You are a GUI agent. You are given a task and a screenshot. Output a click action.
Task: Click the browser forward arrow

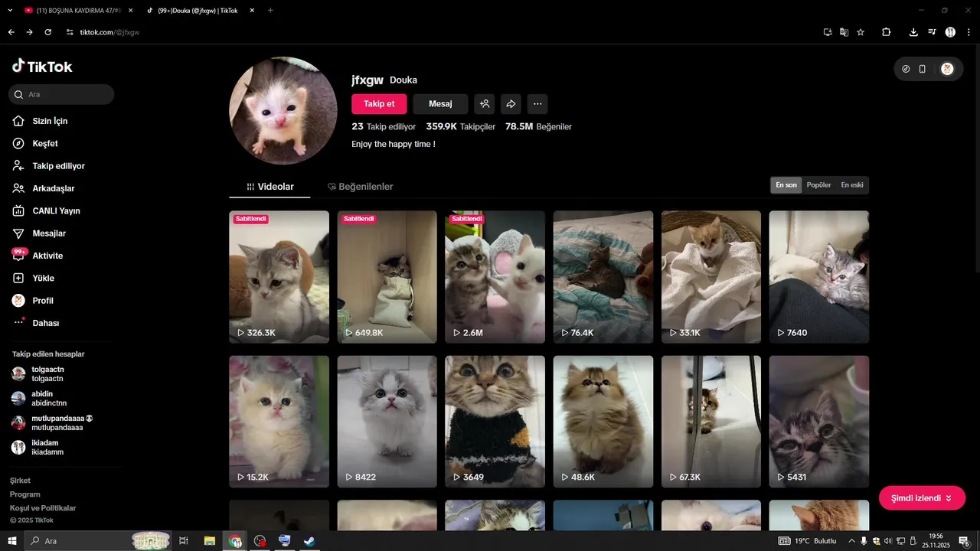[x=30, y=32]
